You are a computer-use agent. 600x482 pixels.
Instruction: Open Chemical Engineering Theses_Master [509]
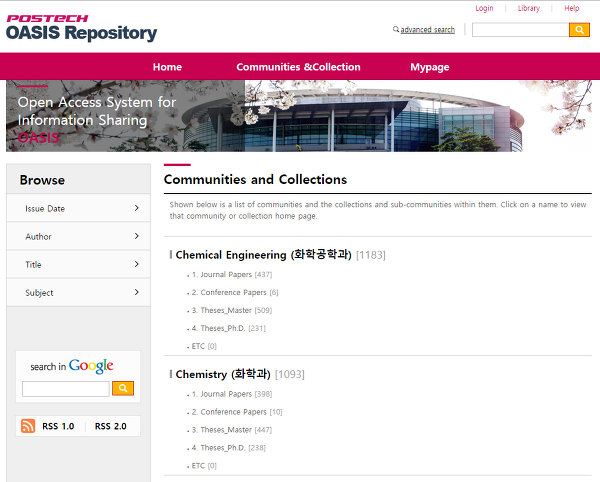[232, 310]
